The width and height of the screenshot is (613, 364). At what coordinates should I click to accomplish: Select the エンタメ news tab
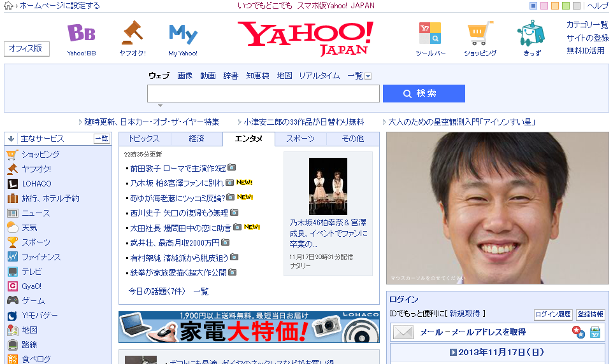pyautogui.click(x=249, y=139)
